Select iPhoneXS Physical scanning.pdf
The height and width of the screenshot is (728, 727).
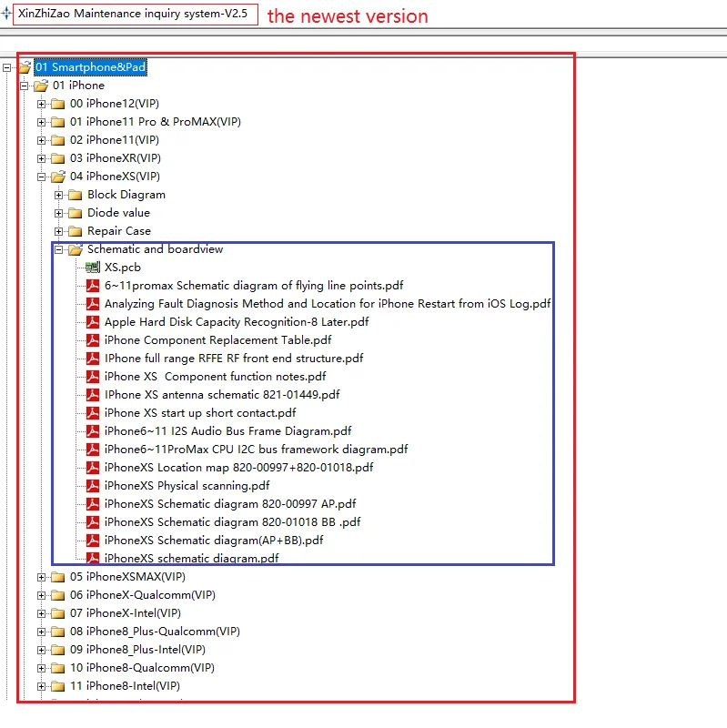tap(187, 486)
